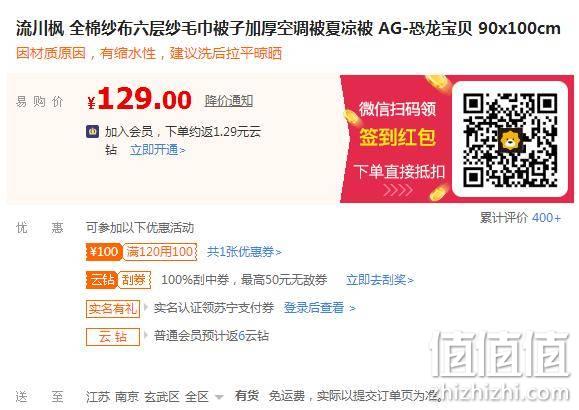Expand the arrow next to 云钻 rebate tag
The image size is (579, 410).
[x=146, y=335]
